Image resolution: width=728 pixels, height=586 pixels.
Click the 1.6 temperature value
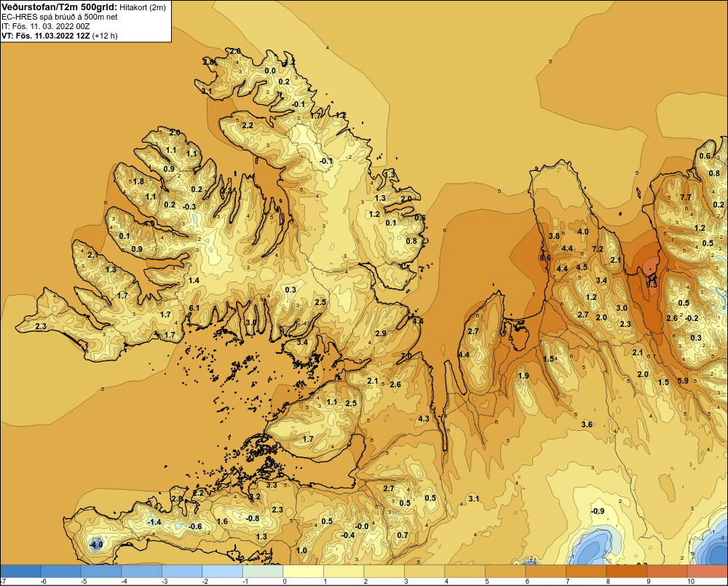222,521
